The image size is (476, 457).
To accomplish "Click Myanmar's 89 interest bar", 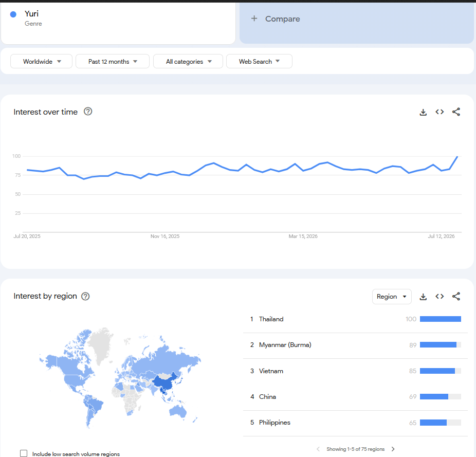I will (x=438, y=344).
